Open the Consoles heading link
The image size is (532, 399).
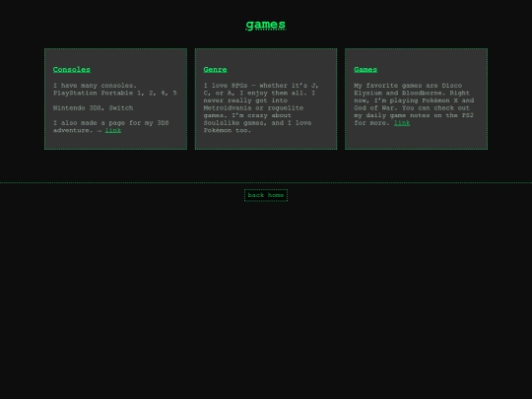(x=72, y=70)
